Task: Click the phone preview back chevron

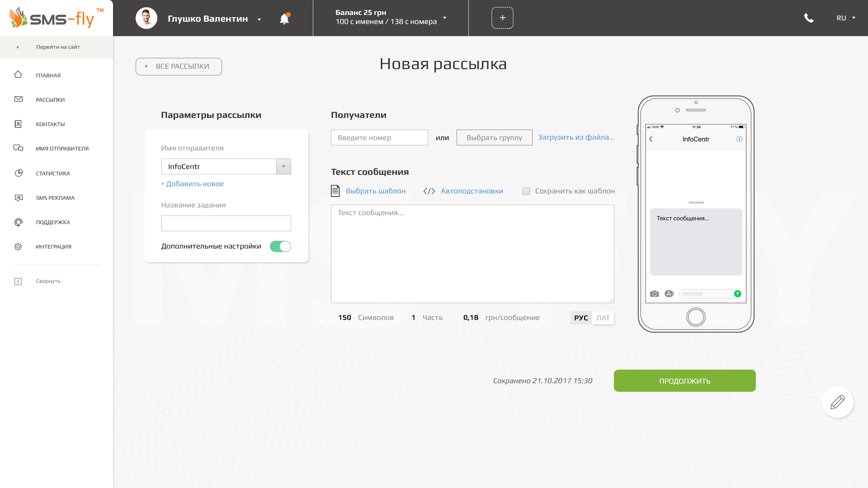Action: (x=651, y=139)
